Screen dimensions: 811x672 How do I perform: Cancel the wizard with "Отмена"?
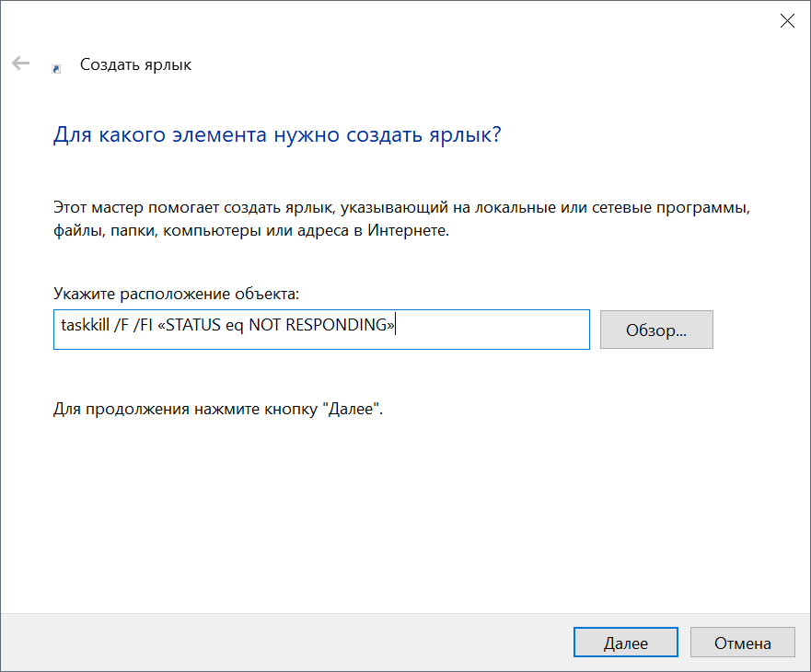click(x=742, y=643)
